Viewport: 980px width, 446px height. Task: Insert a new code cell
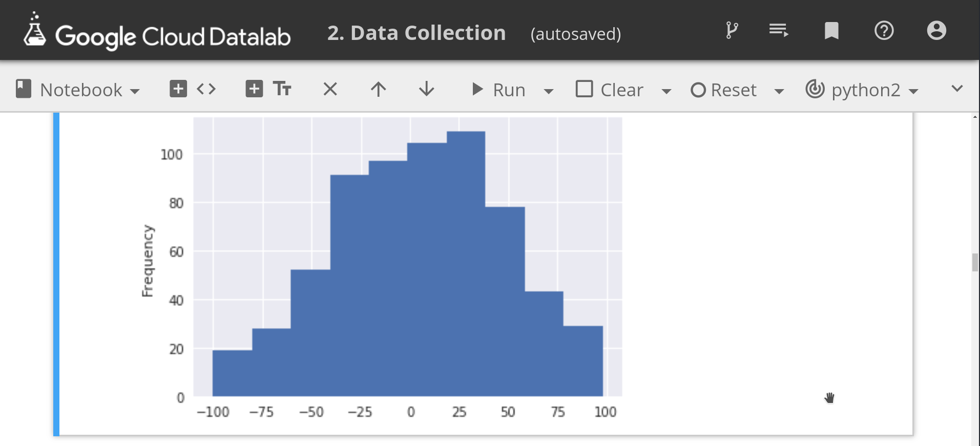pyautogui.click(x=178, y=88)
